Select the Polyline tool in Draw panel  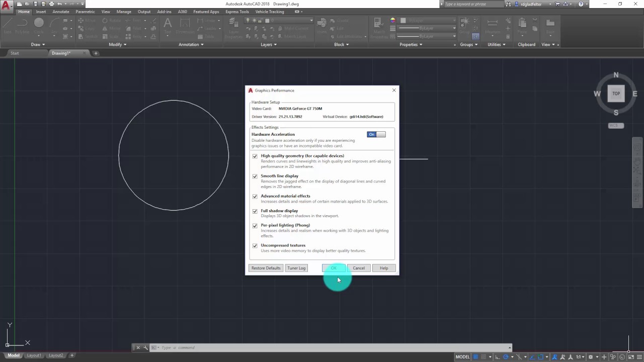(22, 25)
